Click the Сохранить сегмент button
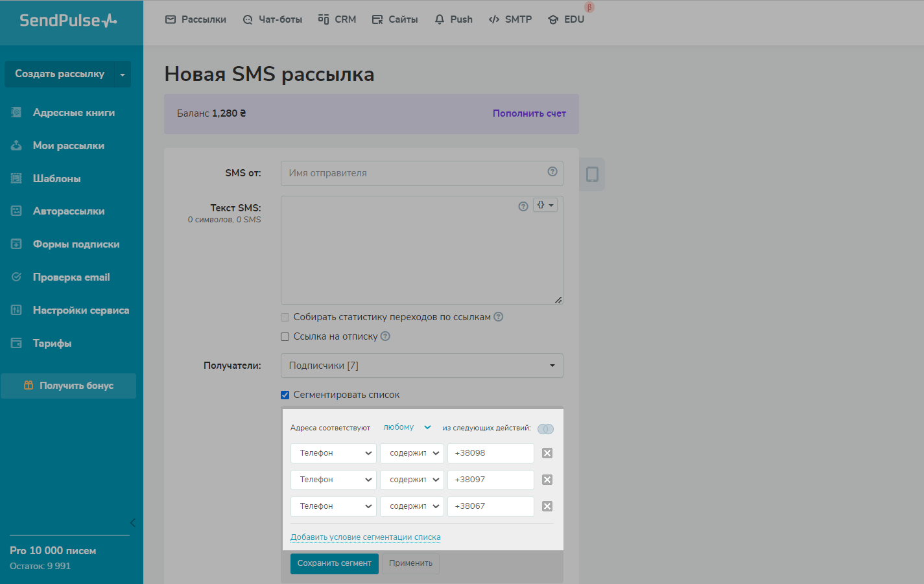The height and width of the screenshot is (584, 924). (334, 563)
